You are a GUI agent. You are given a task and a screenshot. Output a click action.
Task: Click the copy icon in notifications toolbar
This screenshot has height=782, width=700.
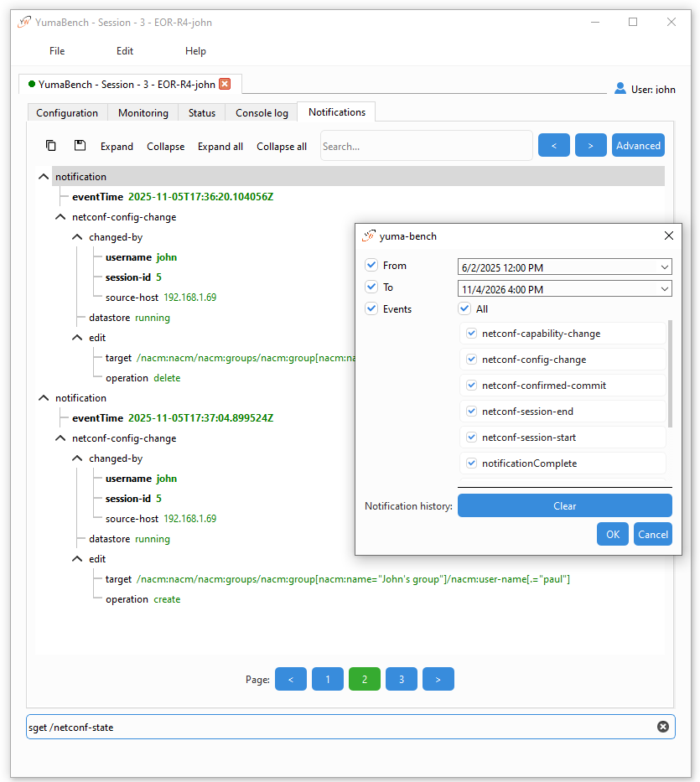[51, 146]
